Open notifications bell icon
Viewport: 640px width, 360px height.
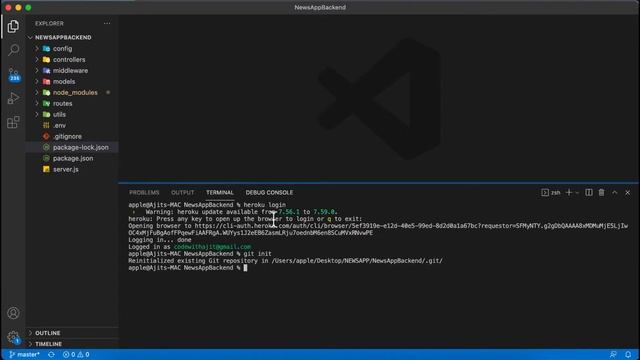click(628, 354)
